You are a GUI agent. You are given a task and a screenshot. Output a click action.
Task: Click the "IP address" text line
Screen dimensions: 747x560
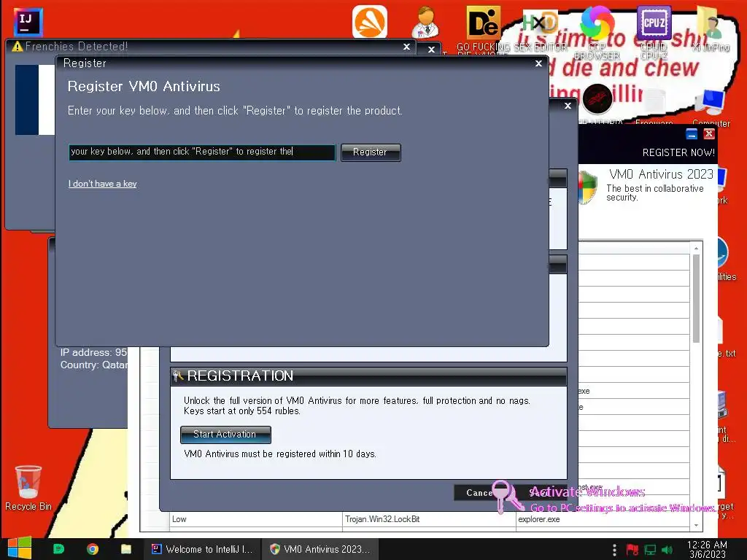pos(93,353)
